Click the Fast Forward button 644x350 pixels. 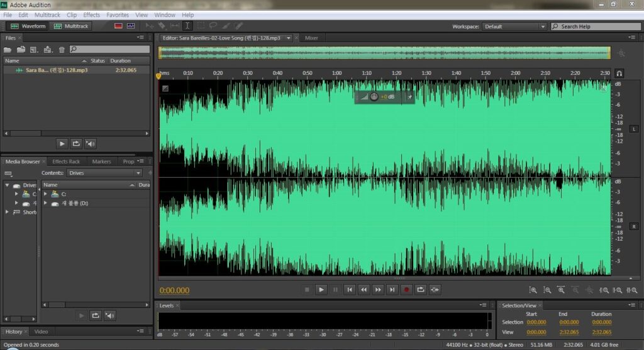point(378,290)
